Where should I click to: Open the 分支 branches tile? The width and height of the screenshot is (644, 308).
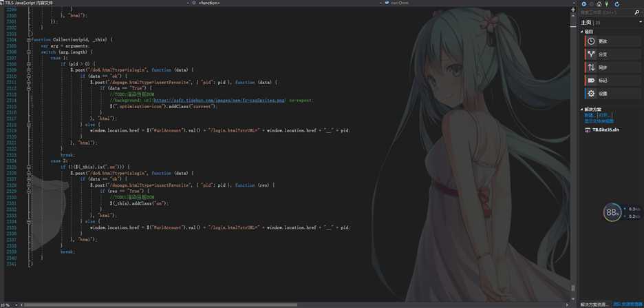tap(612, 54)
